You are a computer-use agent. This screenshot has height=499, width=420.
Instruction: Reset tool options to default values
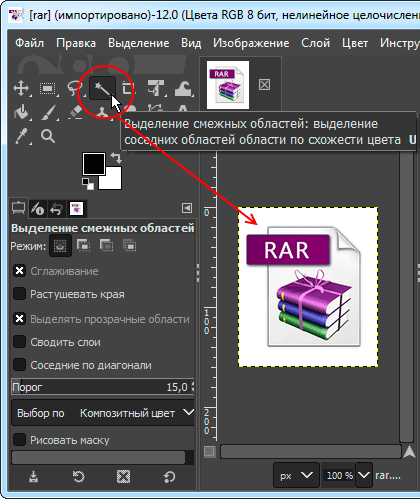point(169,477)
